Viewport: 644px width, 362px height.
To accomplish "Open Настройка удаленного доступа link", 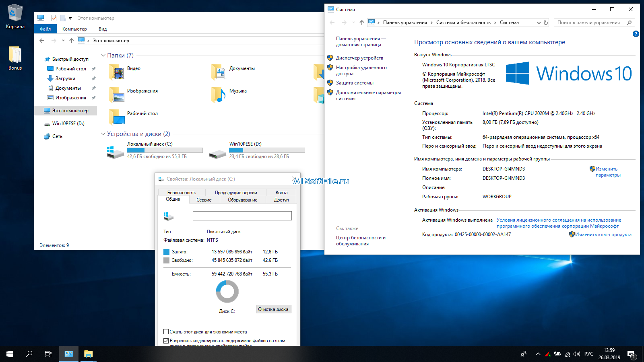I will 361,71.
